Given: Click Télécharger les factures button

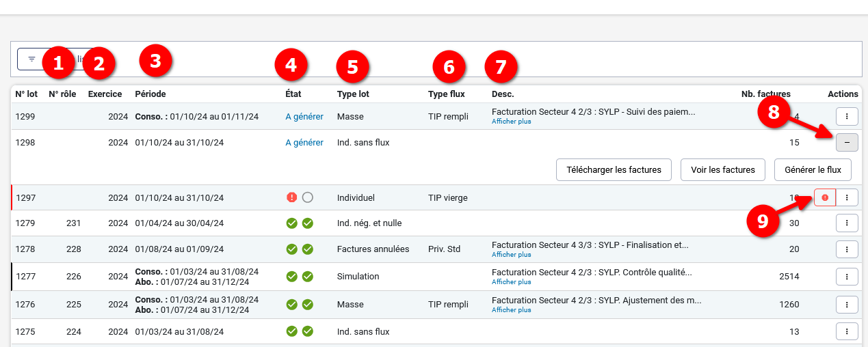Looking at the screenshot, I should point(614,169).
